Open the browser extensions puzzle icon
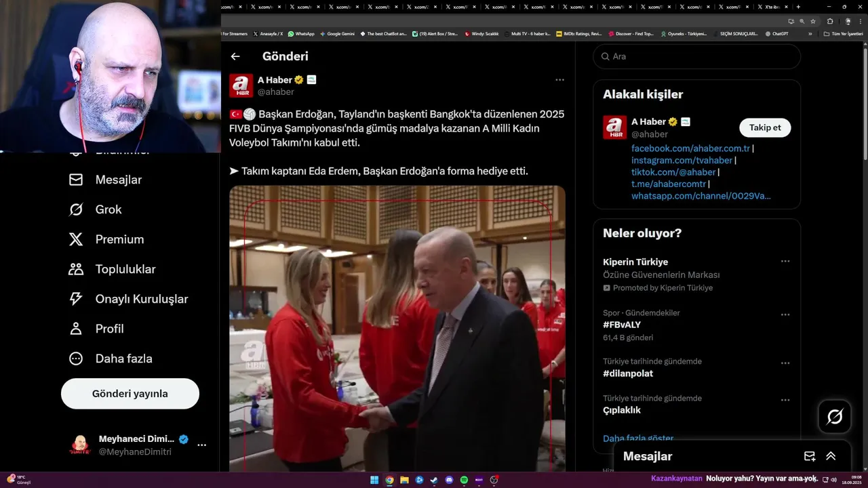This screenshot has width=868, height=488. click(x=830, y=21)
